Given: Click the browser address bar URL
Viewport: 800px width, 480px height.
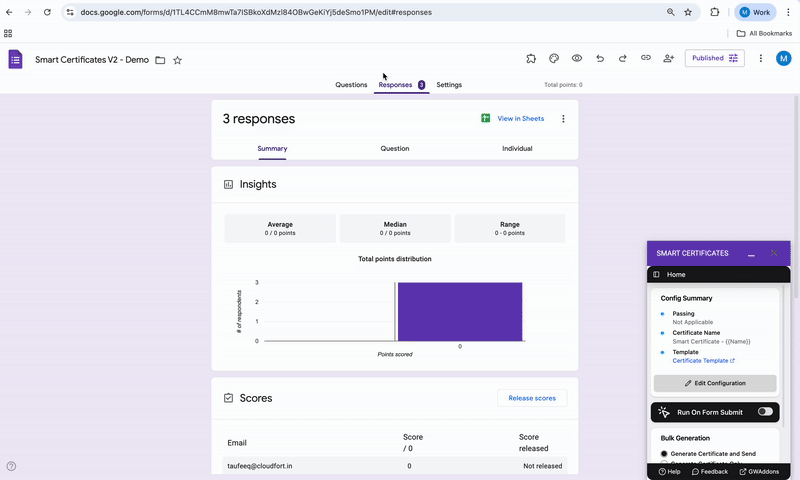Looking at the screenshot, I should click(256, 12).
